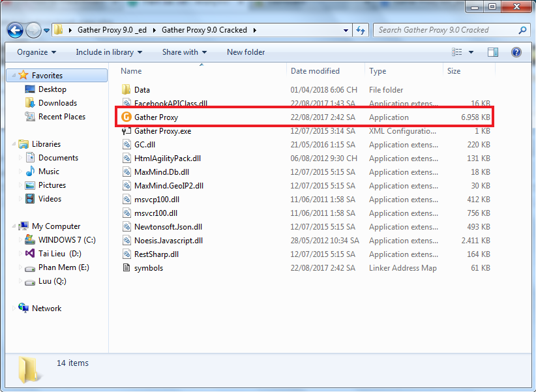
Task: Click the HtmlAgilityPack.dll file icon
Action: click(x=127, y=158)
